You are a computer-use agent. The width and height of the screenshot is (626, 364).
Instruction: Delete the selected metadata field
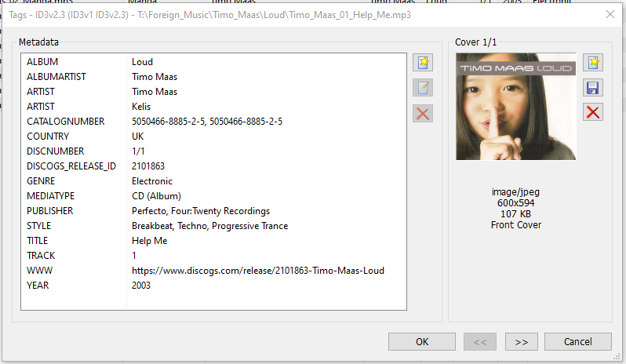(423, 114)
